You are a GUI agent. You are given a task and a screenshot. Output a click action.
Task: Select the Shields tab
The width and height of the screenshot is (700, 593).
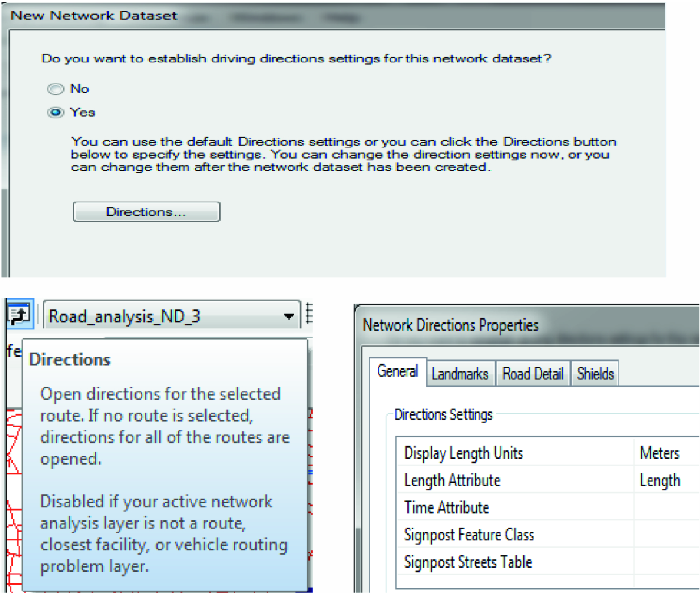[595, 374]
